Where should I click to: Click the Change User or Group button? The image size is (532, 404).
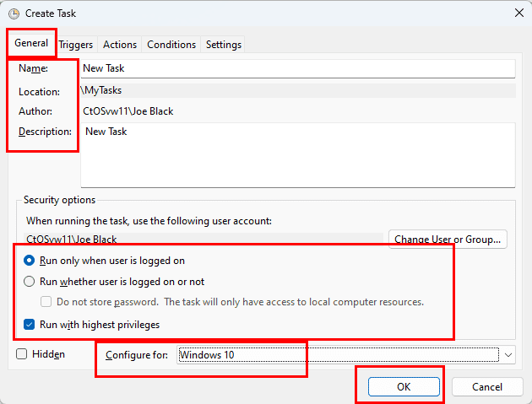click(448, 240)
